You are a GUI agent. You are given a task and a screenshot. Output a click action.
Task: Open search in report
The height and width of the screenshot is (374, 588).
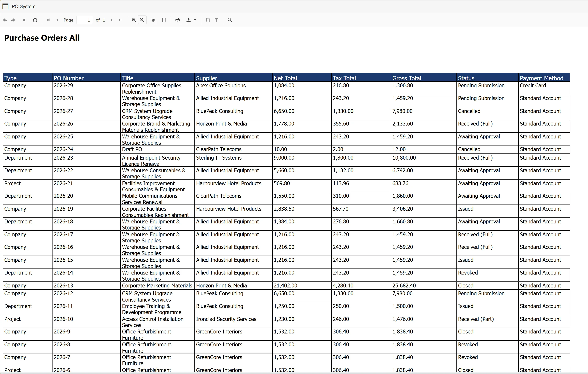(230, 20)
